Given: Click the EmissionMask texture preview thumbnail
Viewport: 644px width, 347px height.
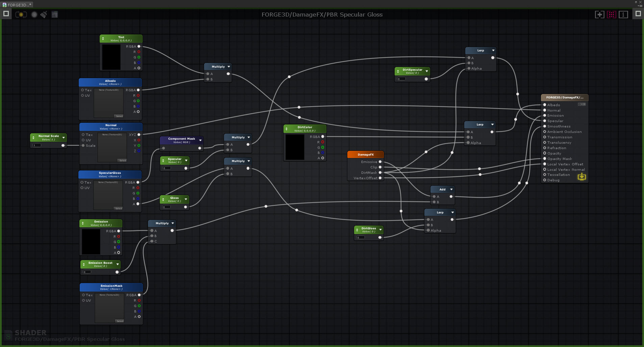Looking at the screenshot, I should (x=110, y=308).
